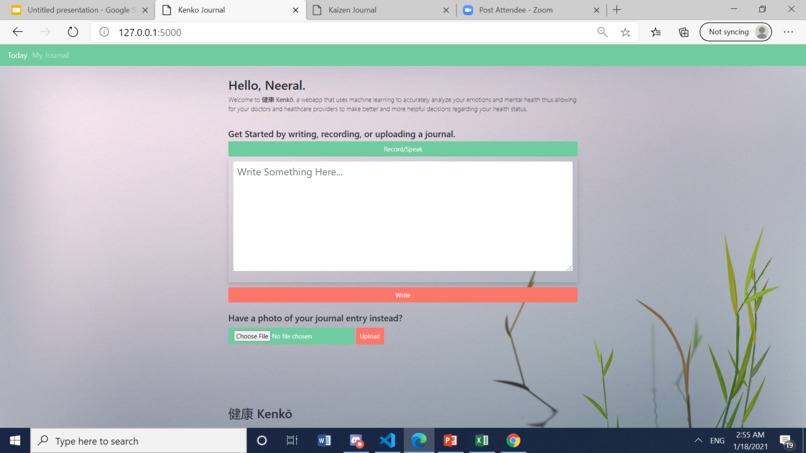
Task: Go back using browser back arrow
Action: (17, 32)
